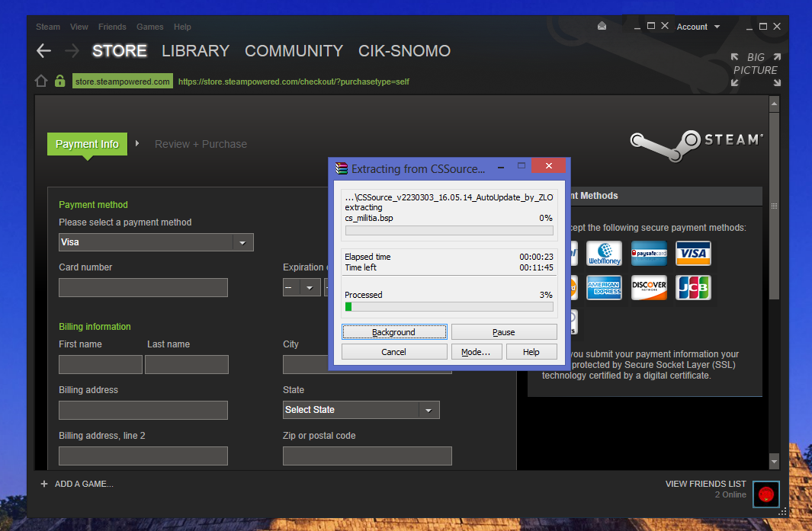Cancel the WinRAR extraction

click(x=394, y=352)
